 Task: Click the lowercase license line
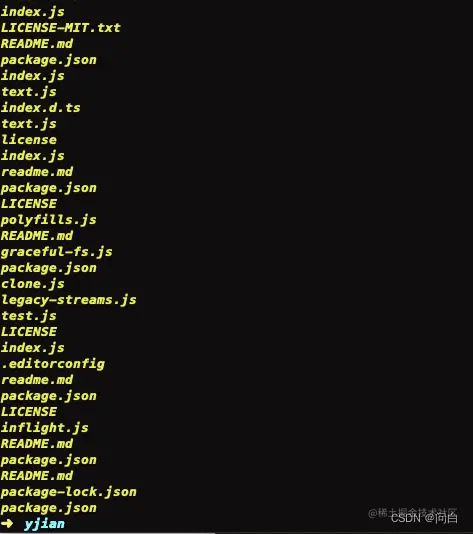(x=29, y=140)
